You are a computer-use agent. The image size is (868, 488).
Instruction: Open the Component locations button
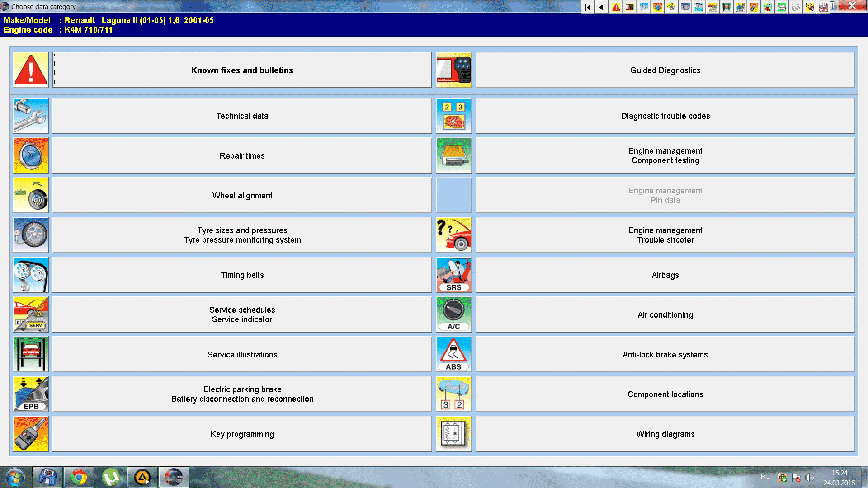665,394
